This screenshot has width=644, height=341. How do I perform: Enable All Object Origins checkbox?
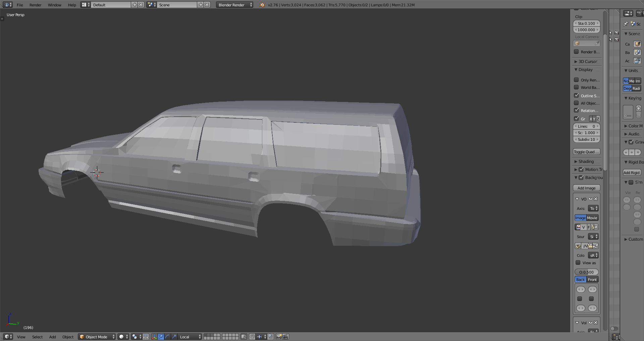(576, 103)
